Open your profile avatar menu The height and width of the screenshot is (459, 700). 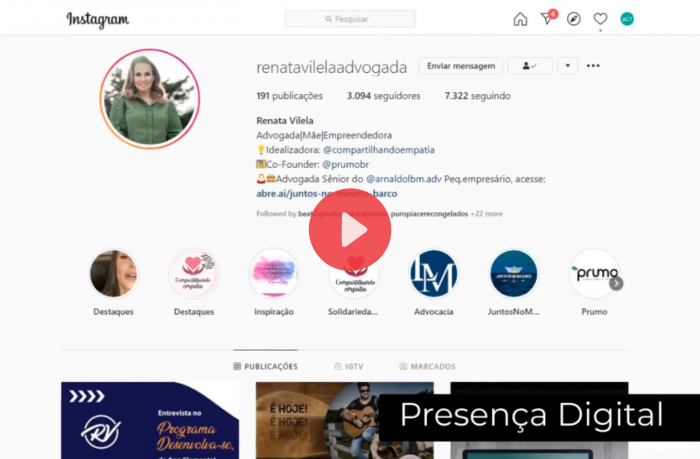627,19
